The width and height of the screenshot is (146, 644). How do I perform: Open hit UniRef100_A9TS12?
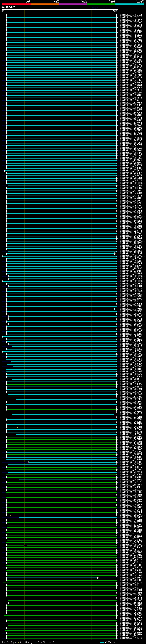click(131, 17)
